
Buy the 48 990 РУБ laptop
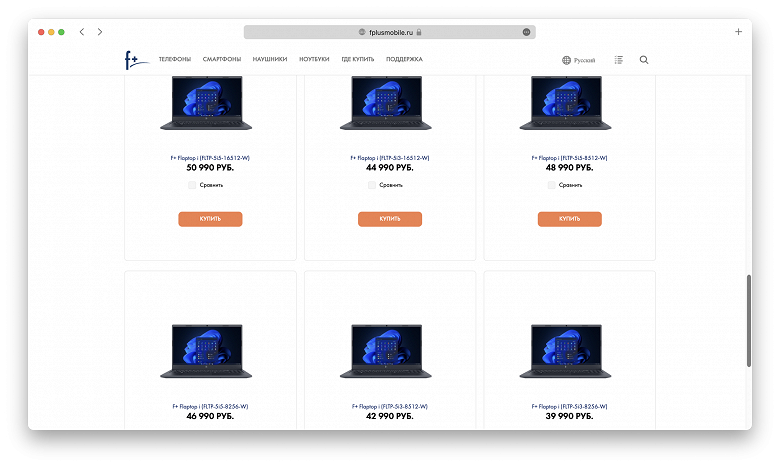pyautogui.click(x=570, y=219)
